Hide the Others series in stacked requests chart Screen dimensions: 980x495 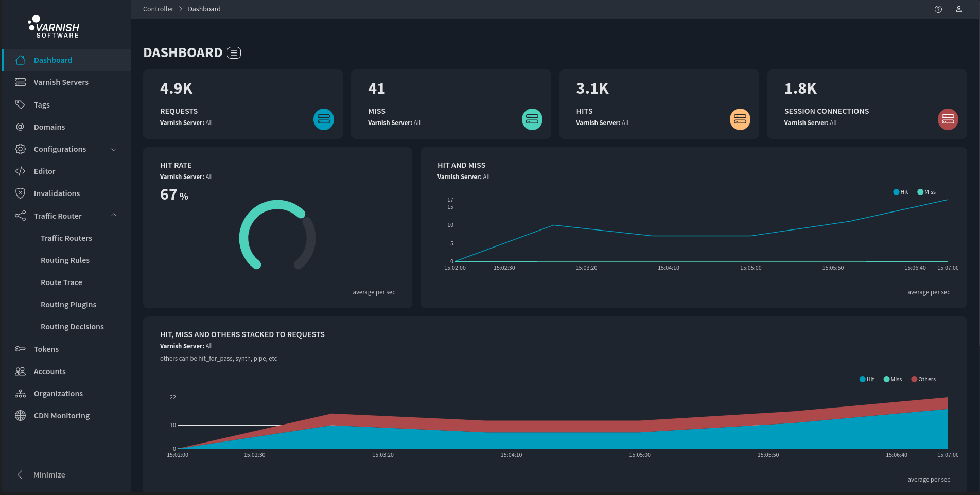coord(923,379)
